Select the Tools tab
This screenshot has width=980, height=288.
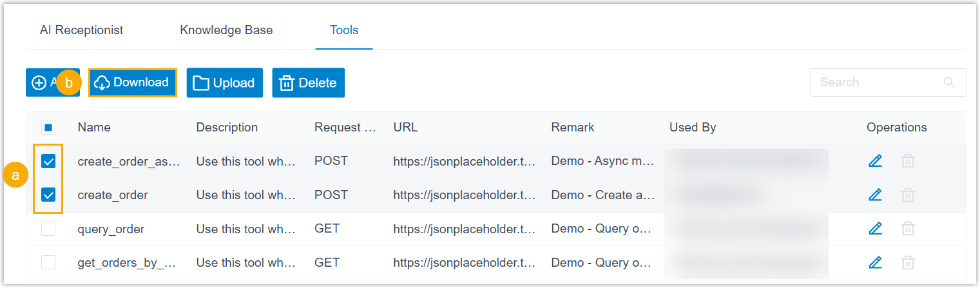pyautogui.click(x=344, y=30)
